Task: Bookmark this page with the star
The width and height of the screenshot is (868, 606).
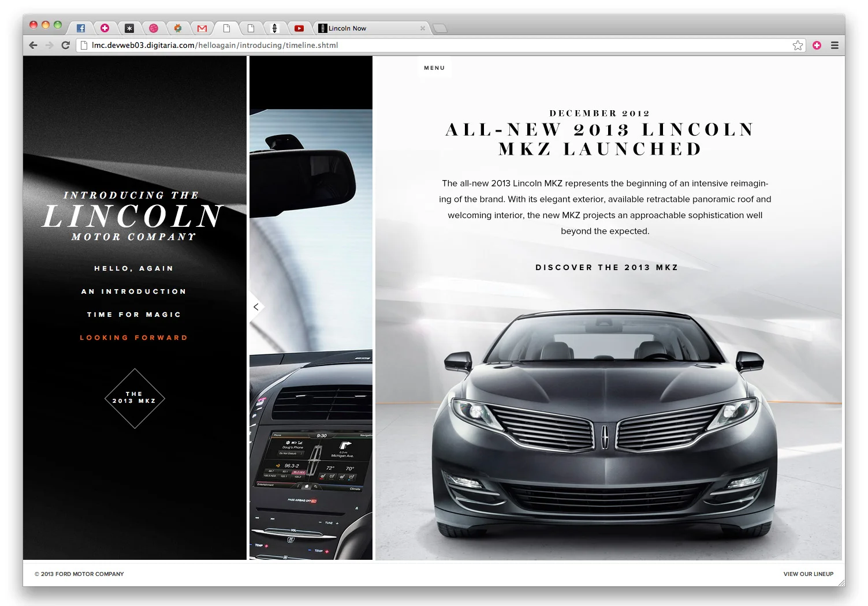Action: point(798,45)
